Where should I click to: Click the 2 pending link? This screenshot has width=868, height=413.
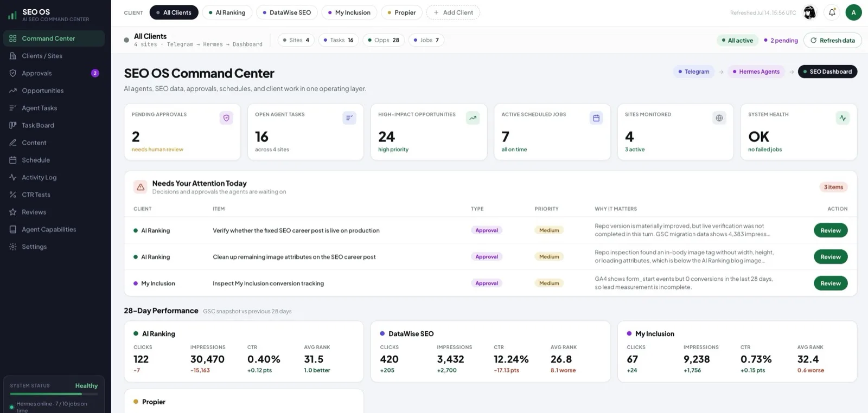781,41
